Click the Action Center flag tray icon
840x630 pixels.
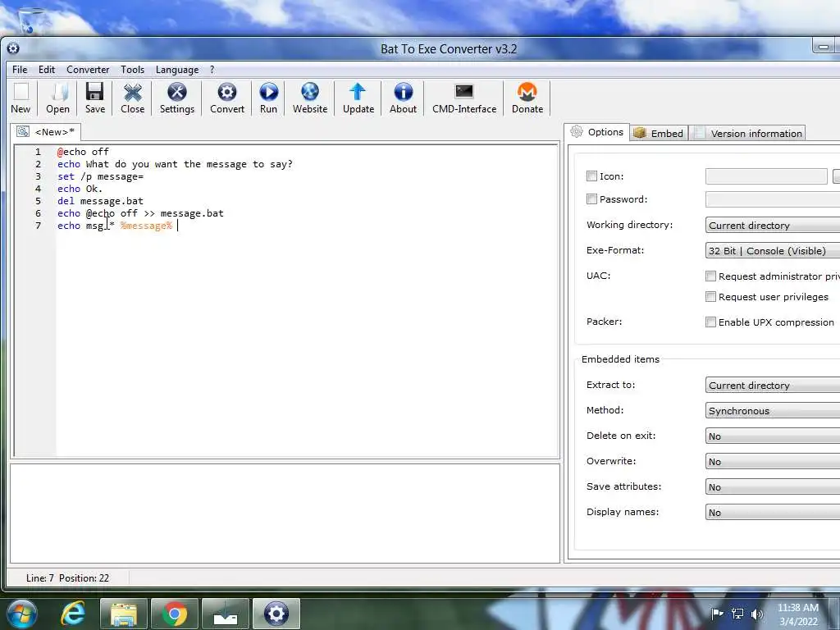717,614
